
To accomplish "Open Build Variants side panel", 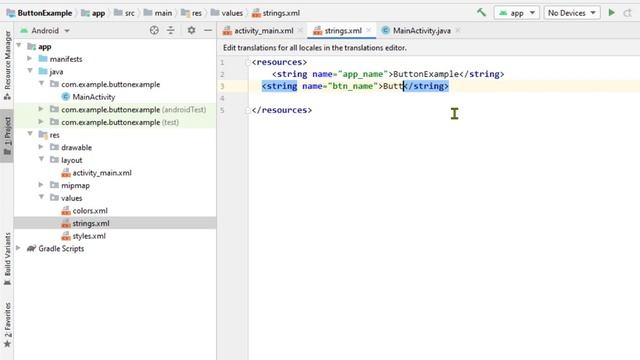I will [x=7, y=259].
